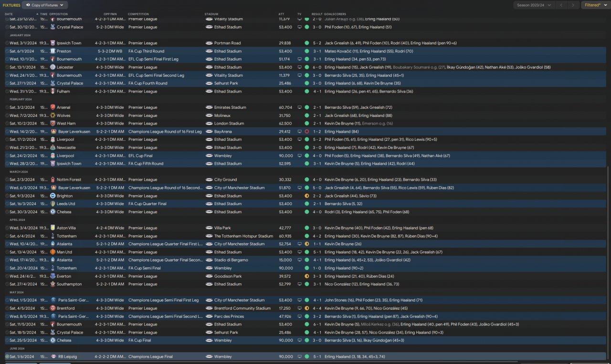Screen dimensions: 611x364
Task: Click the Preston club badge
Action: click(x=53, y=51)
